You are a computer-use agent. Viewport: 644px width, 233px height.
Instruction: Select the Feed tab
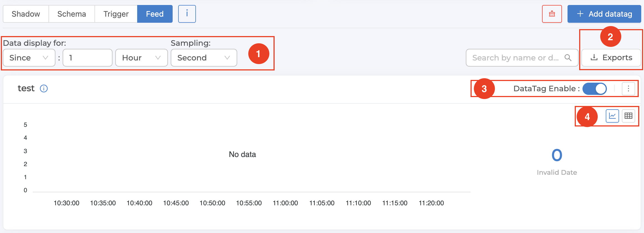click(x=155, y=14)
